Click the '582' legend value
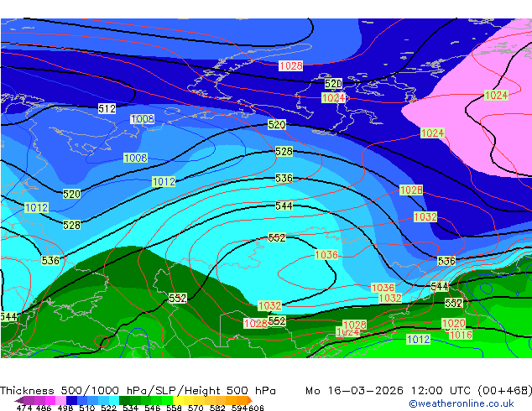 217,408
